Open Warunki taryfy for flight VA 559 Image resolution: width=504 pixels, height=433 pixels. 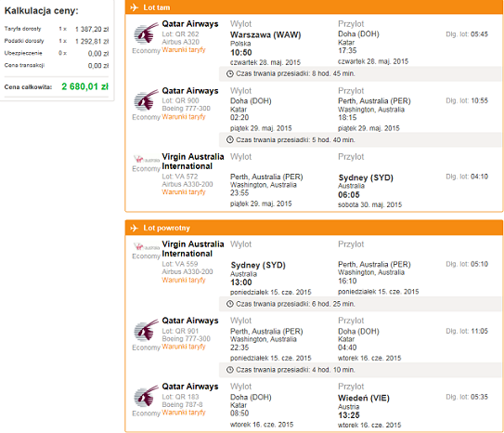[x=184, y=280]
